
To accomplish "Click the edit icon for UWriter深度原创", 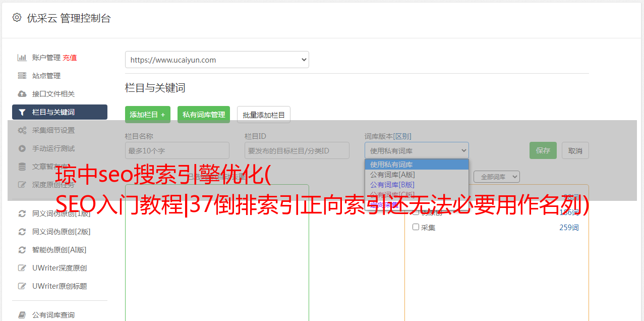I will (x=22, y=268).
